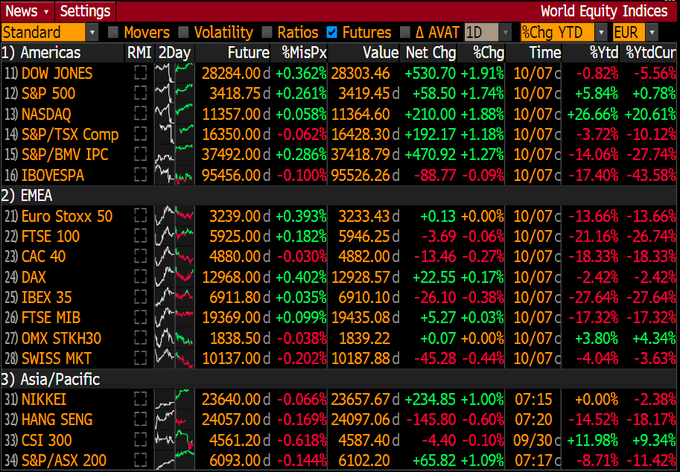
Task: Toggle RMI box for DAX
Action: pos(141,277)
